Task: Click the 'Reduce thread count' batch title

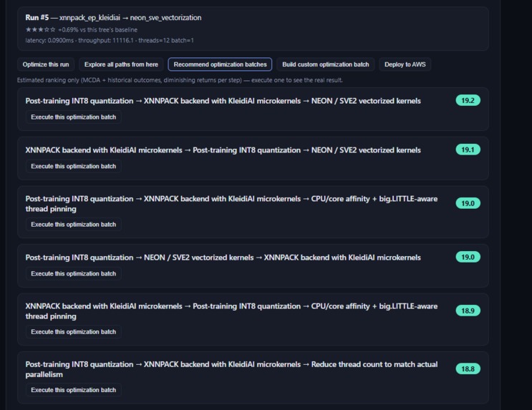Action: (x=231, y=369)
